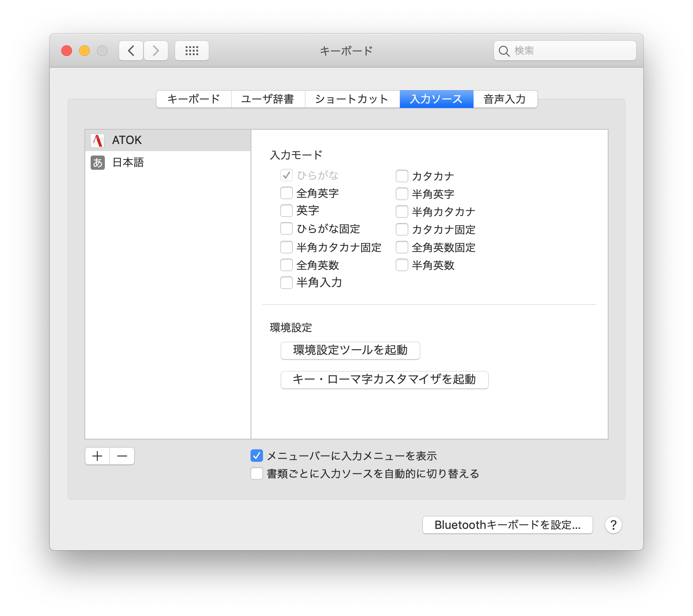Open the ユーザ辞書 tab
This screenshot has width=693, height=616.
(268, 99)
